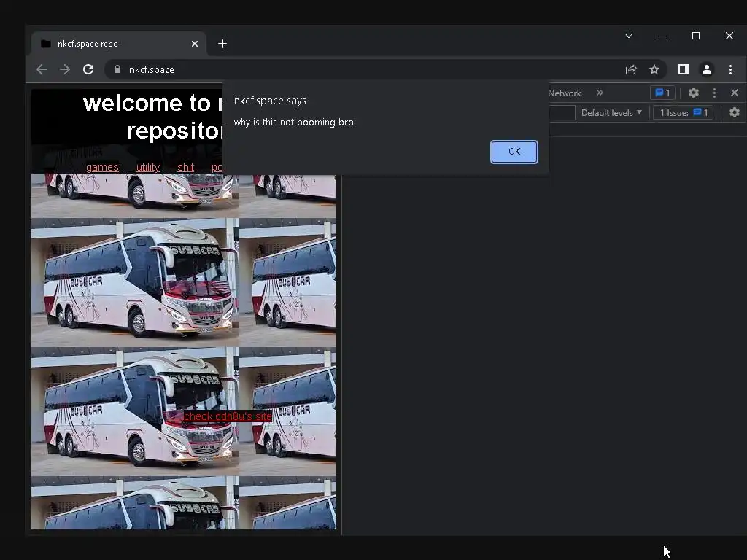Click the DevTools messages badge showing 1
This screenshot has height=560, width=747.
[662, 93]
